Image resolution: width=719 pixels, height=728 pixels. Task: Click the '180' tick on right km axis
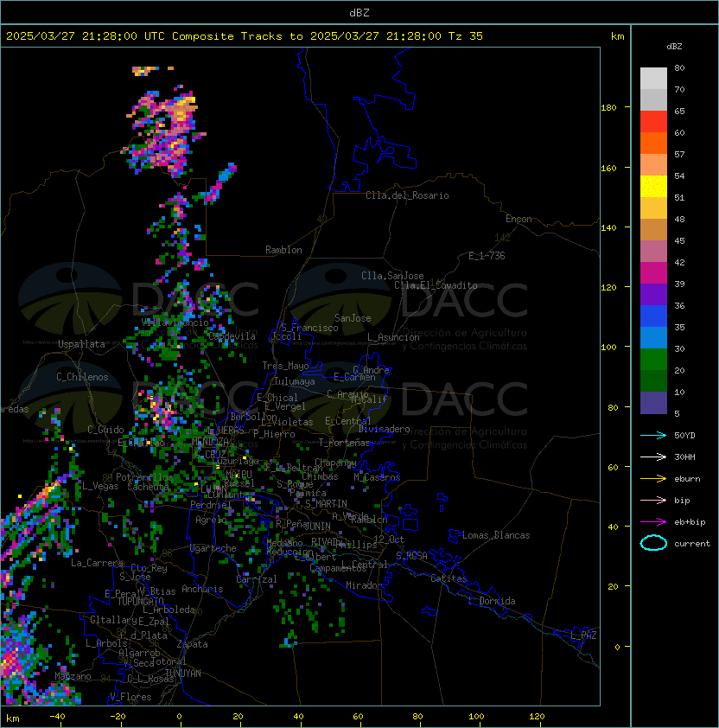(608, 108)
